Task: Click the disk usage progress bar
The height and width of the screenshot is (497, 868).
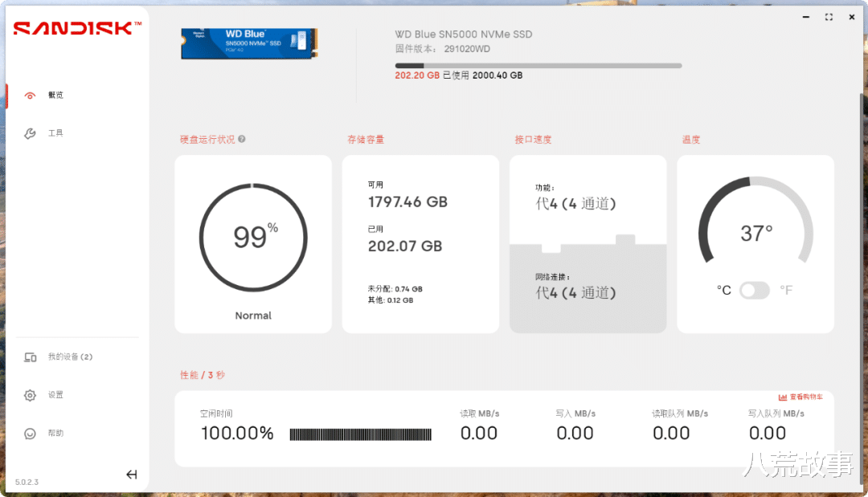Action: 538,66
